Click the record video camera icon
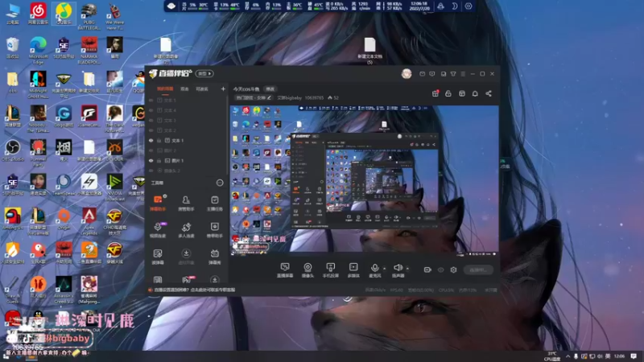Screen dimensions: 644x362 coord(427,269)
